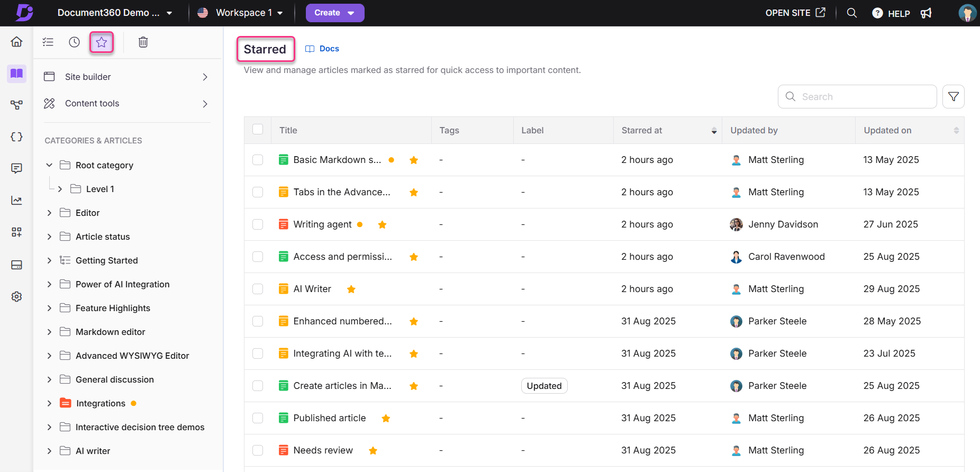Screen dimensions: 980x472
Task: Check Create articles in Ma row checkbox
Action: [258, 386]
